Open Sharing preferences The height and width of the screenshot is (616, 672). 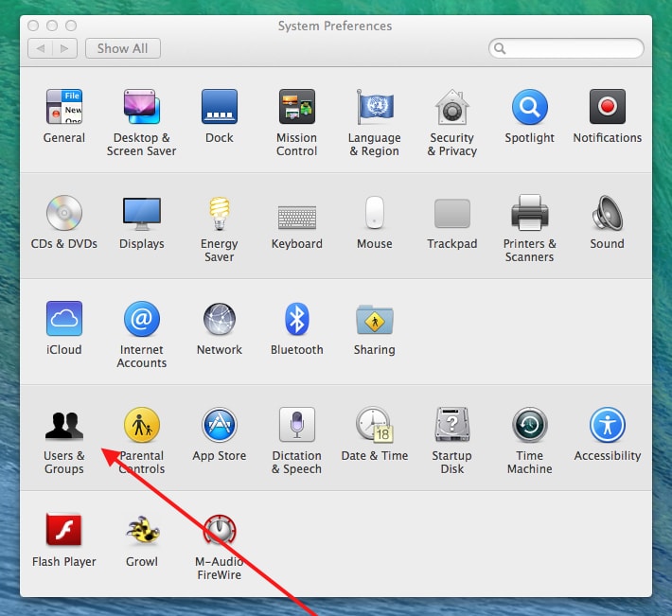pos(375,319)
